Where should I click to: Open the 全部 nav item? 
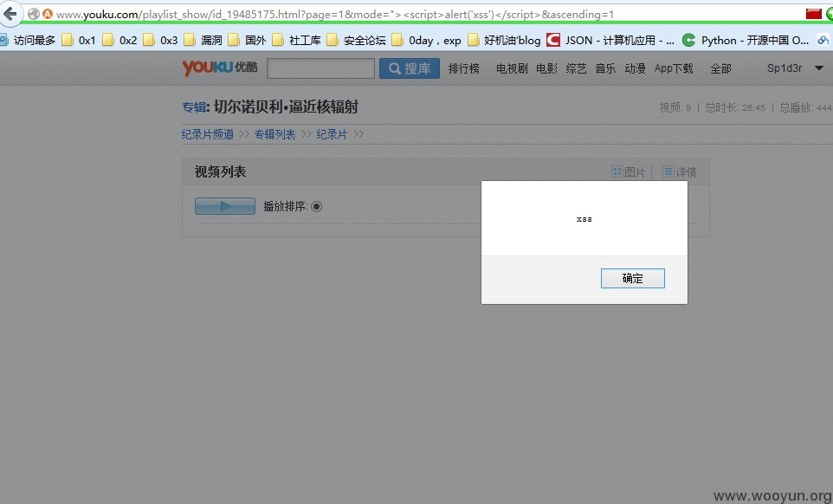click(721, 68)
